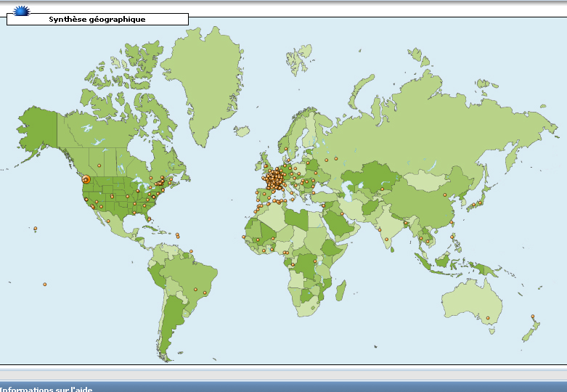This screenshot has width=567, height=392.
Task: Select the marker in northern South America
Action: [x=191, y=251]
